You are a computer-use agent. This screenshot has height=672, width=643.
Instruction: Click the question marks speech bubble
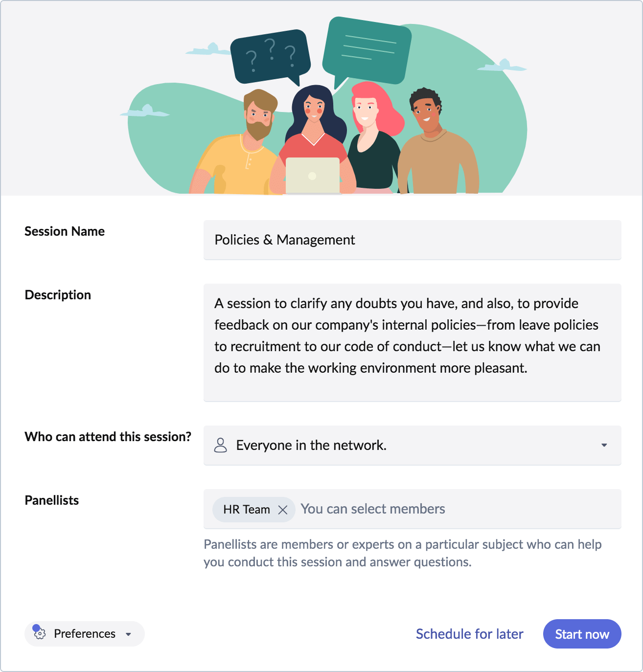click(270, 56)
